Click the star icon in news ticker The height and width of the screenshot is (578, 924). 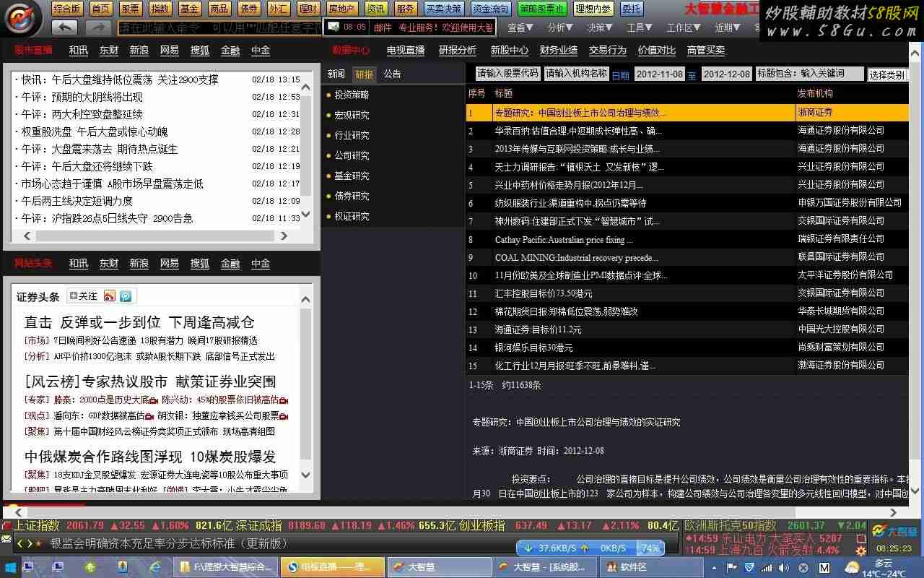38,543
